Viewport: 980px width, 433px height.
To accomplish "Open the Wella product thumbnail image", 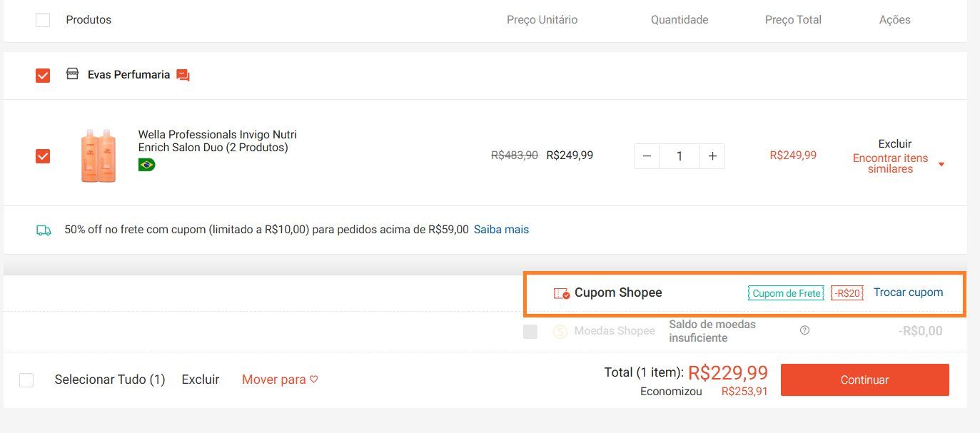I will pyautogui.click(x=98, y=156).
